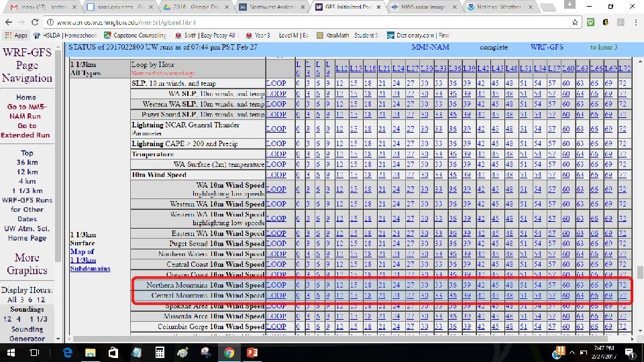This screenshot has height=362, width=644.
Task: Click the main page vertical scrollbar thumb
Action: [640, 271]
